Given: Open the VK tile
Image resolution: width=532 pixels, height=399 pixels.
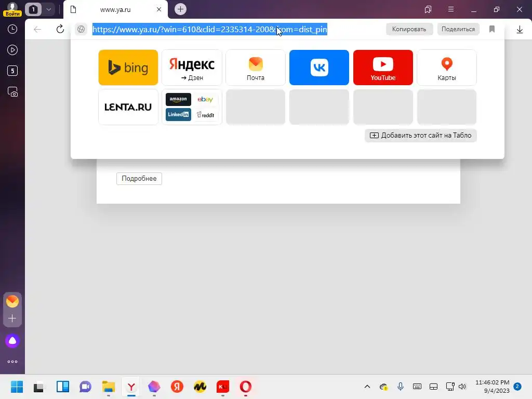Looking at the screenshot, I should point(319,68).
